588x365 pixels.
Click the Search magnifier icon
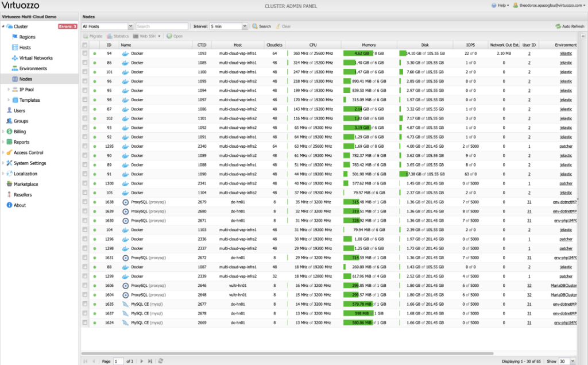pyautogui.click(x=255, y=26)
